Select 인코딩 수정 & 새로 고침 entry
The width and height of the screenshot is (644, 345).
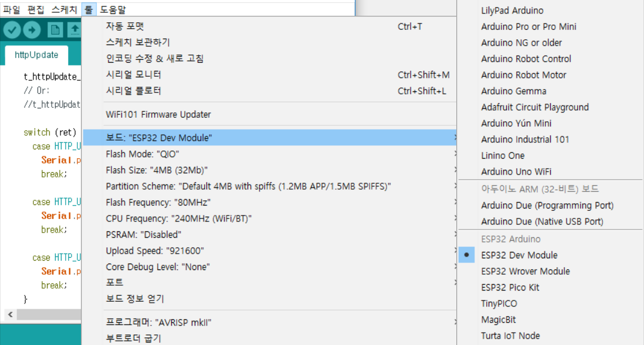[269, 58]
